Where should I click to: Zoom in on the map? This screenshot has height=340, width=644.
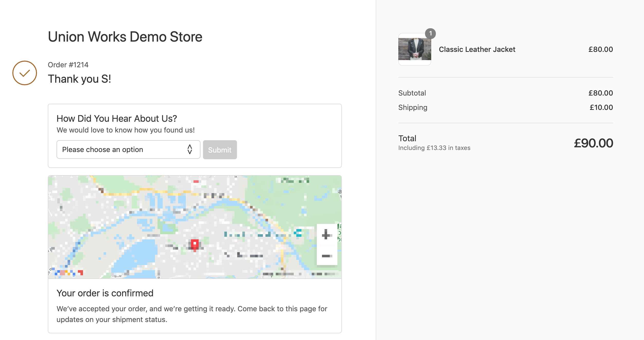326,234
